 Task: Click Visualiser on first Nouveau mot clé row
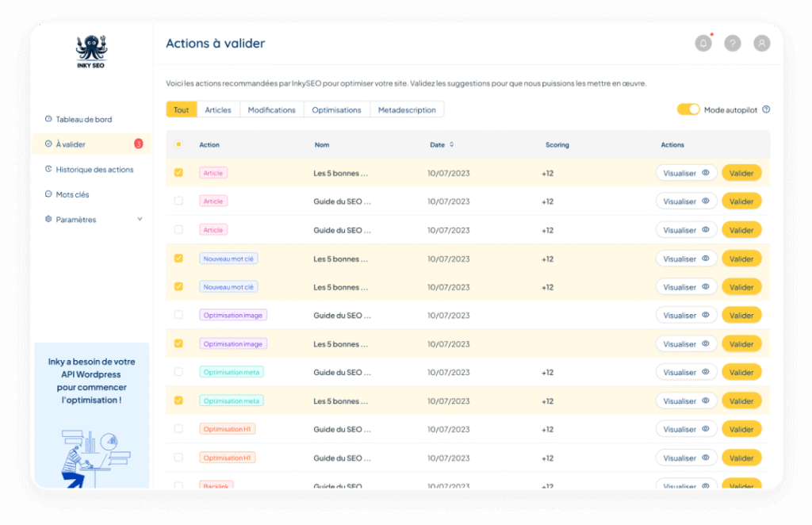pos(686,259)
